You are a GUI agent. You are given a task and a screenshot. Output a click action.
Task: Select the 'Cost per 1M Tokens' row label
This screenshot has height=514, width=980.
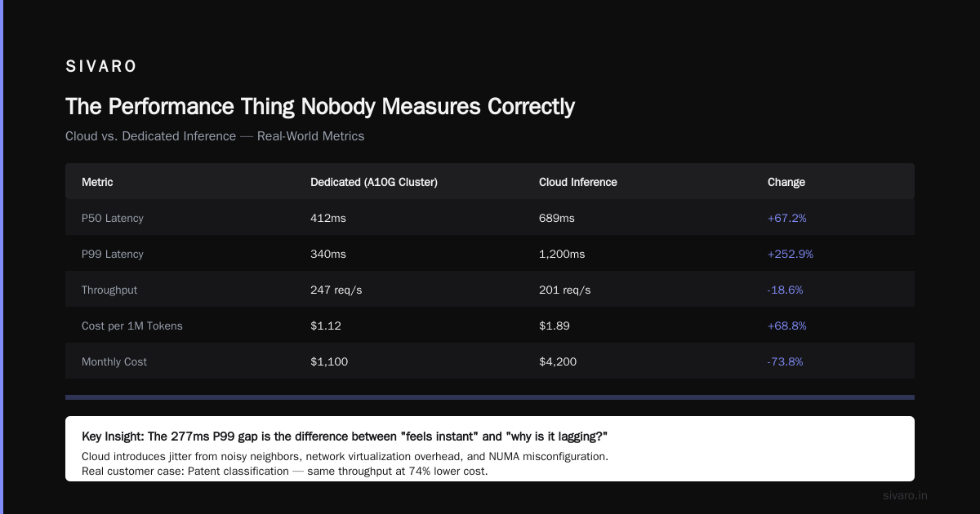click(132, 326)
